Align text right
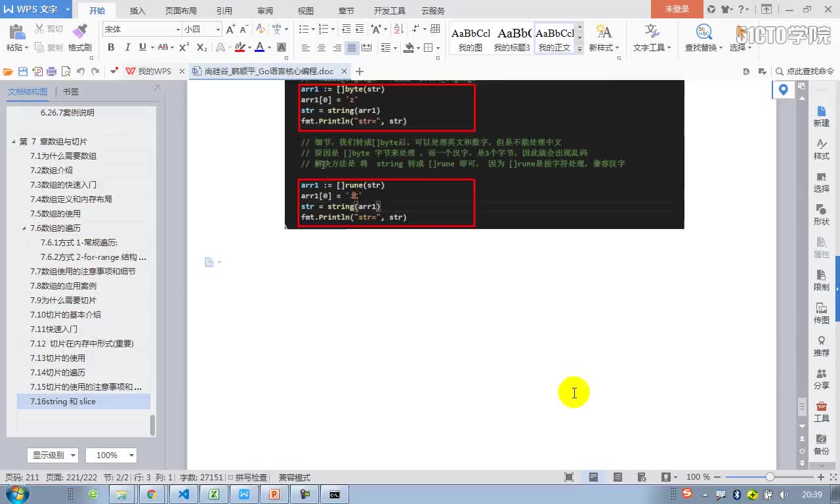The height and width of the screenshot is (504, 840). 337,47
